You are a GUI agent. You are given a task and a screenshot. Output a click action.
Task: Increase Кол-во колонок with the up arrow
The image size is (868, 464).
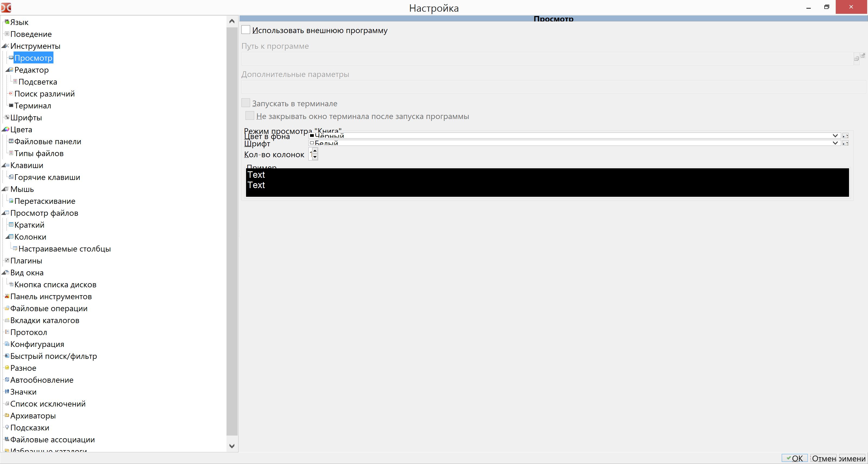[x=315, y=151]
